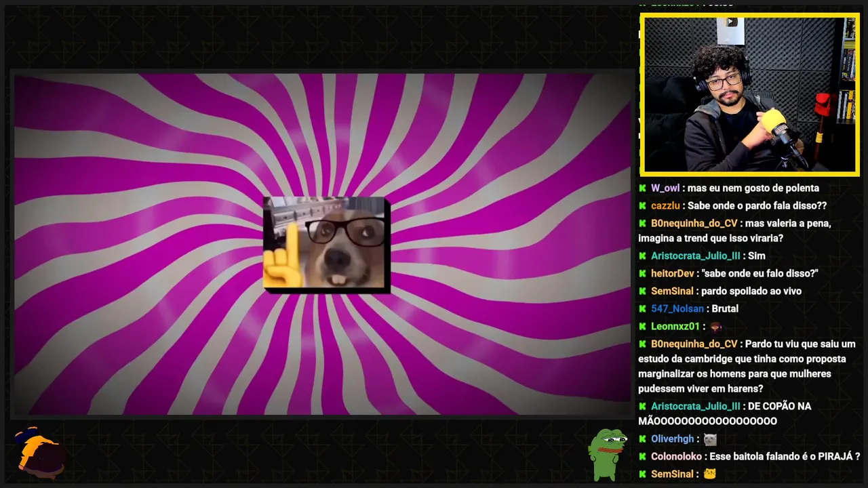Click Kick badge next to Oliverhgh
The width and height of the screenshot is (868, 488).
click(642, 439)
